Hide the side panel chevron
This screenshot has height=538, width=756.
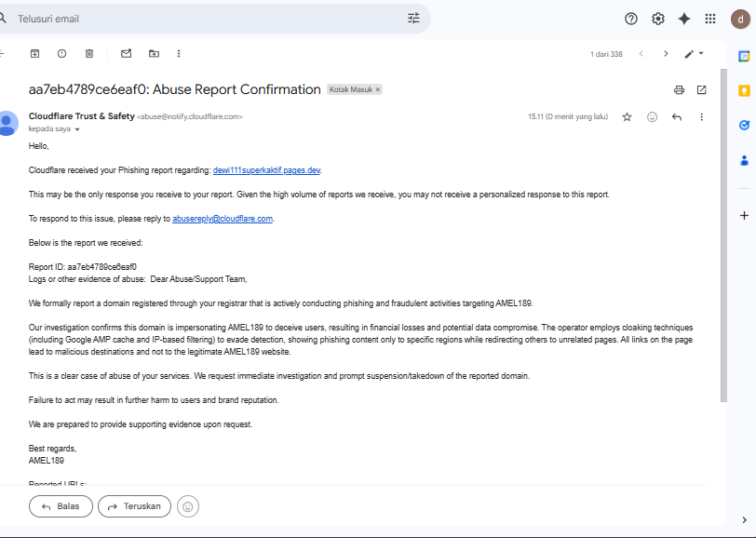click(x=744, y=519)
